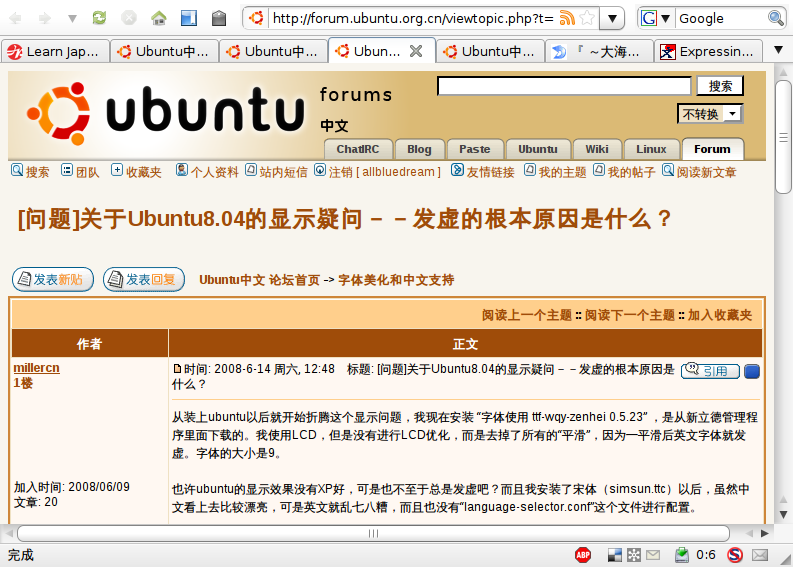Open the Linux navigation tab
The height and width of the screenshot is (567, 793).
point(651,149)
